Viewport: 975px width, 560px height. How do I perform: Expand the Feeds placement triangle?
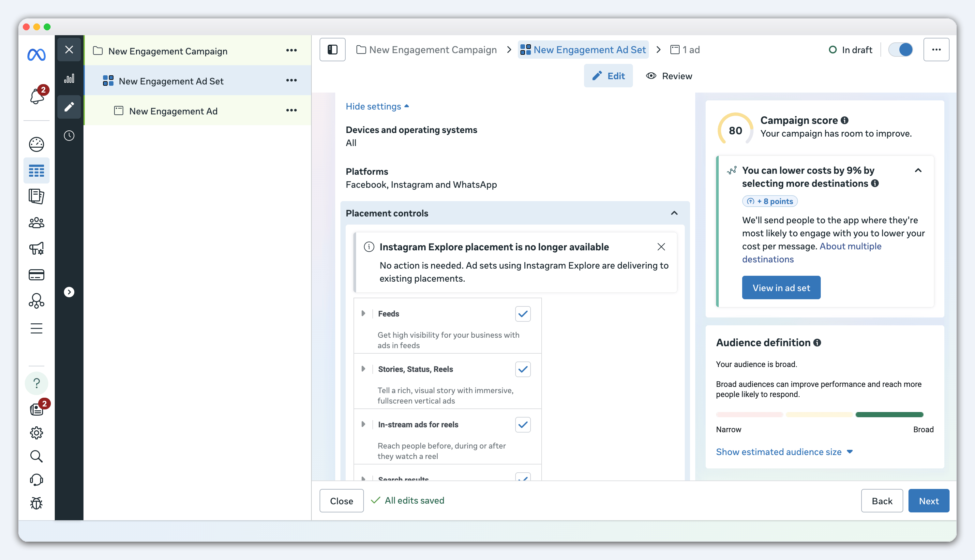[363, 314]
